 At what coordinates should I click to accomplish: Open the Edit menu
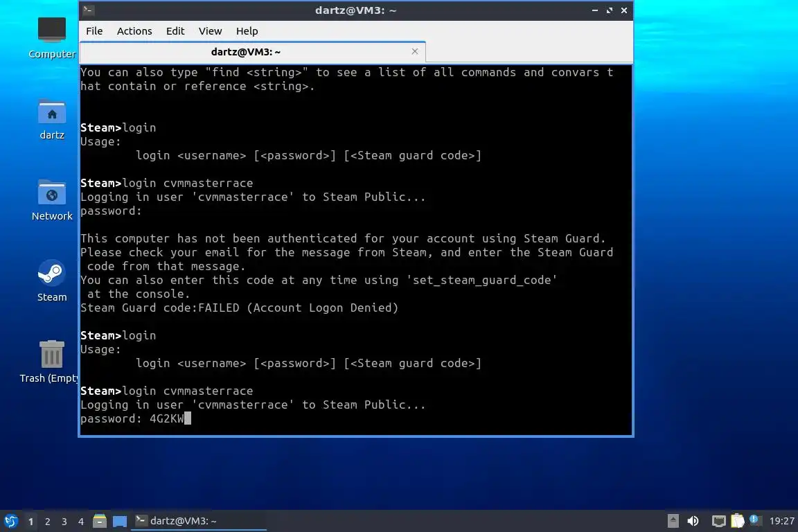point(175,31)
